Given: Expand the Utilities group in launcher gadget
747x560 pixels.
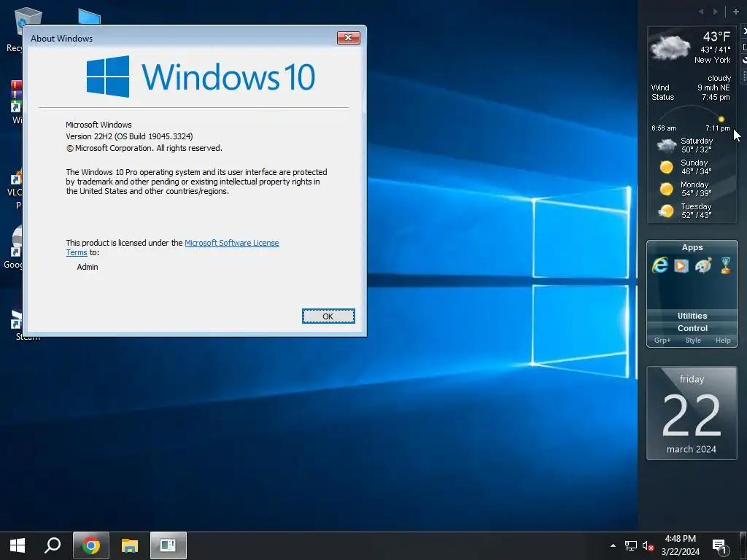Looking at the screenshot, I should pyautogui.click(x=692, y=316).
